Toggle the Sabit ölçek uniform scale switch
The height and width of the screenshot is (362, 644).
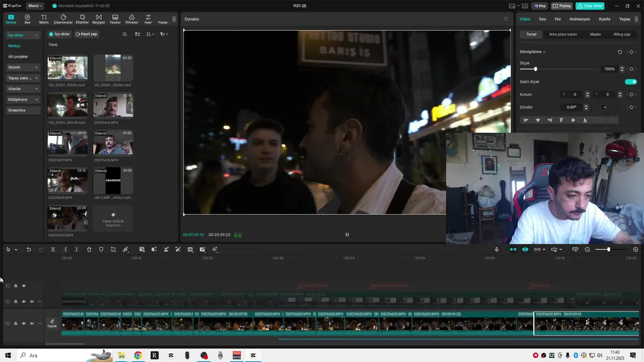click(x=631, y=81)
